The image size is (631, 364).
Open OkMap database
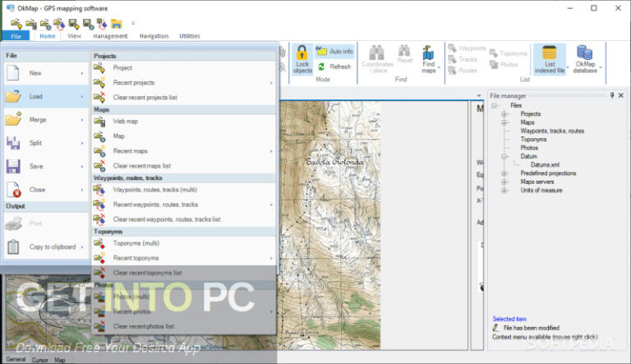tap(585, 59)
